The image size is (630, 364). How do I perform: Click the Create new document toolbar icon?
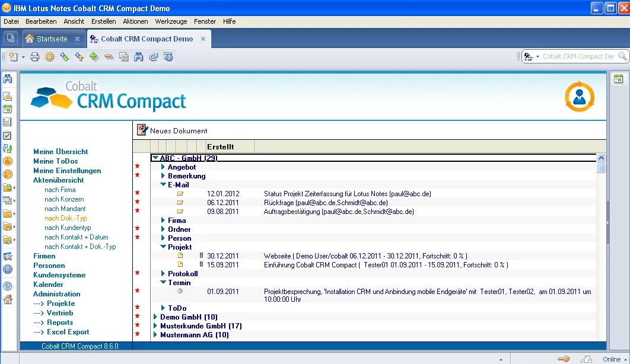[13, 57]
